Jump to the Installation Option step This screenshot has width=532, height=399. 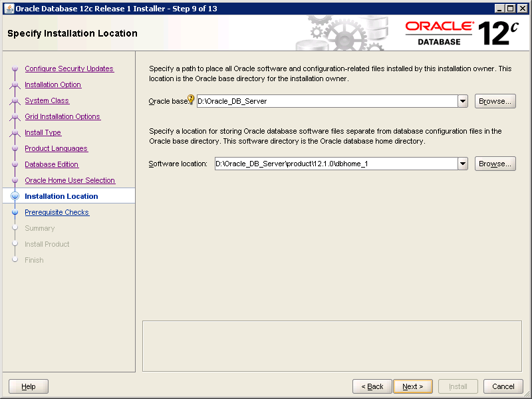coord(53,84)
